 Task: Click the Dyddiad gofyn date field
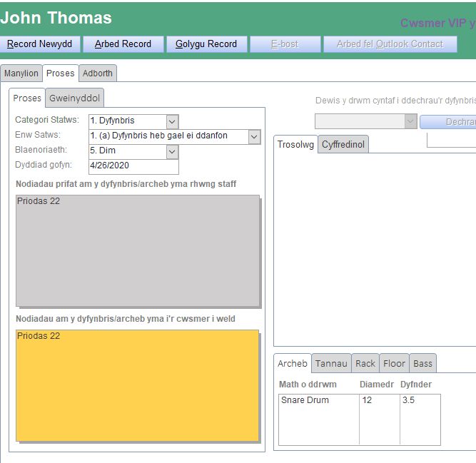tap(133, 166)
